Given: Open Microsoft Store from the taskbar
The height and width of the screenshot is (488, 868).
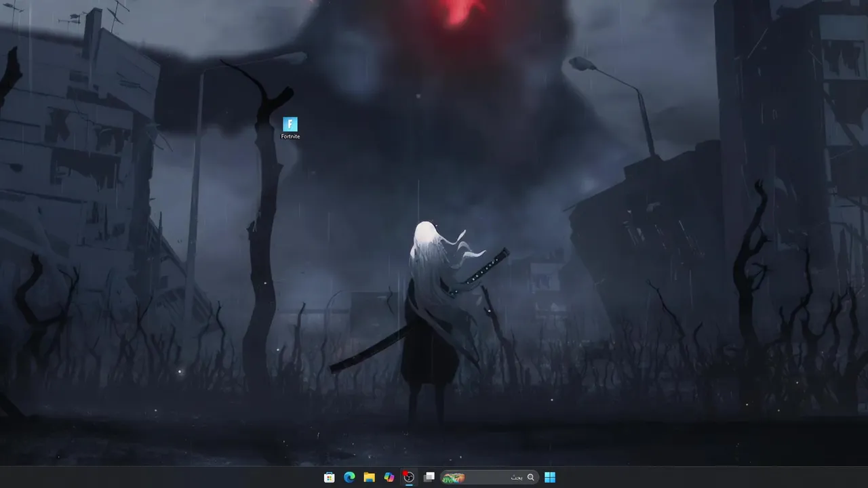Looking at the screenshot, I should tap(330, 477).
